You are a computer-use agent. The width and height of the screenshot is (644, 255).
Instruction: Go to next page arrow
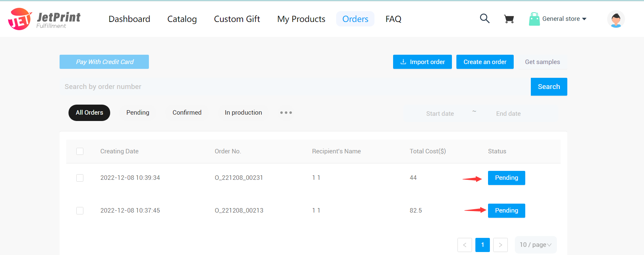click(500, 245)
